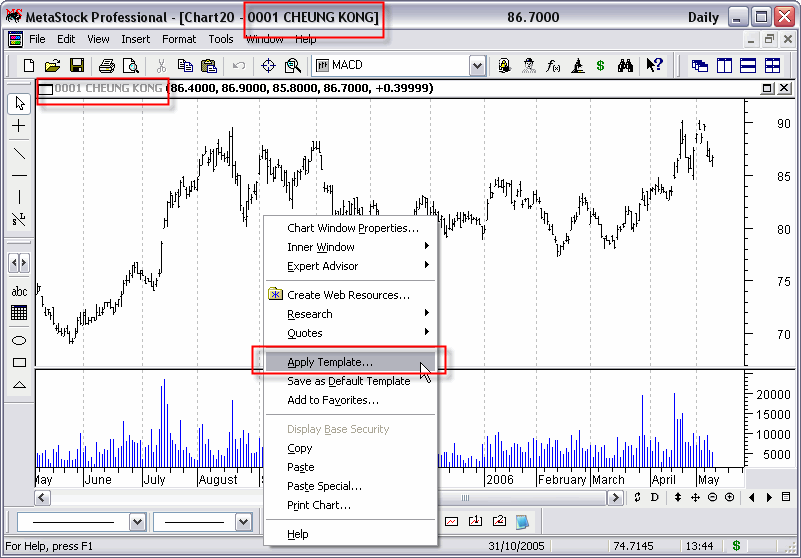
Task: Expand the Expert Advisor submenu
Action: point(350,266)
